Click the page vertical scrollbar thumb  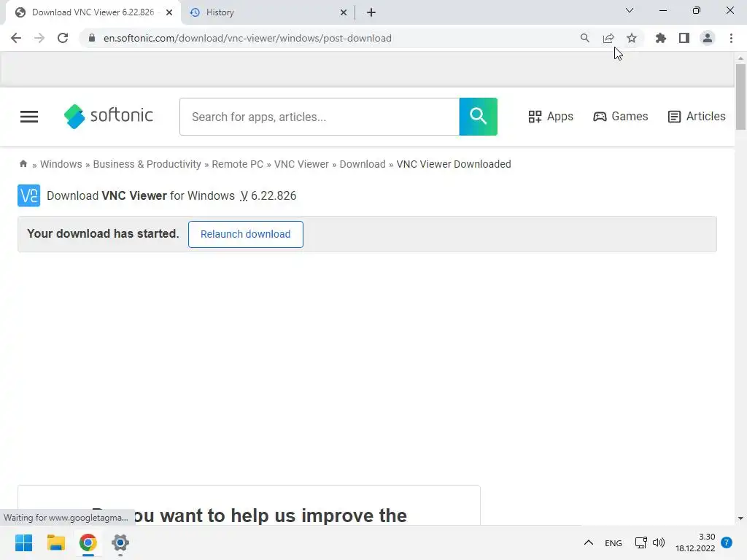coord(740,97)
